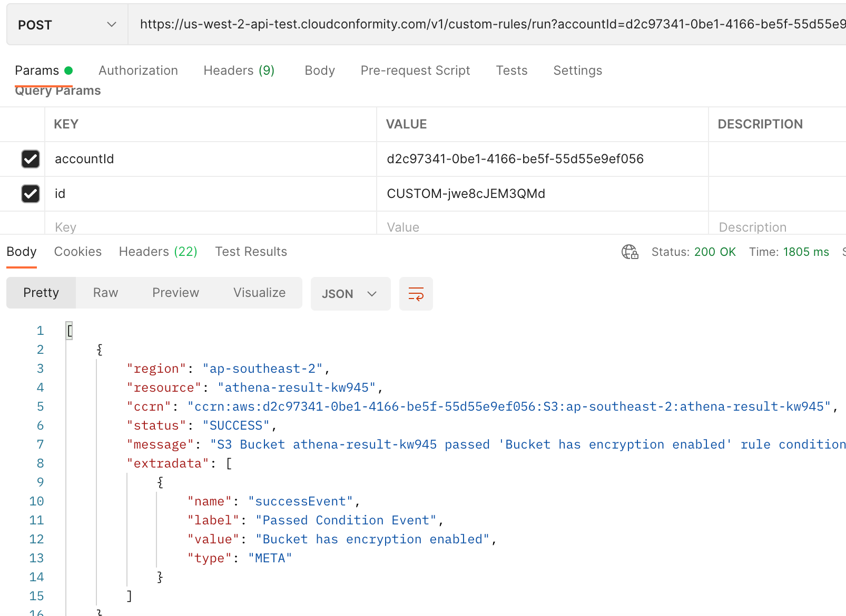846x616 pixels.
Task: Show the response Cookies tab
Action: tap(78, 252)
